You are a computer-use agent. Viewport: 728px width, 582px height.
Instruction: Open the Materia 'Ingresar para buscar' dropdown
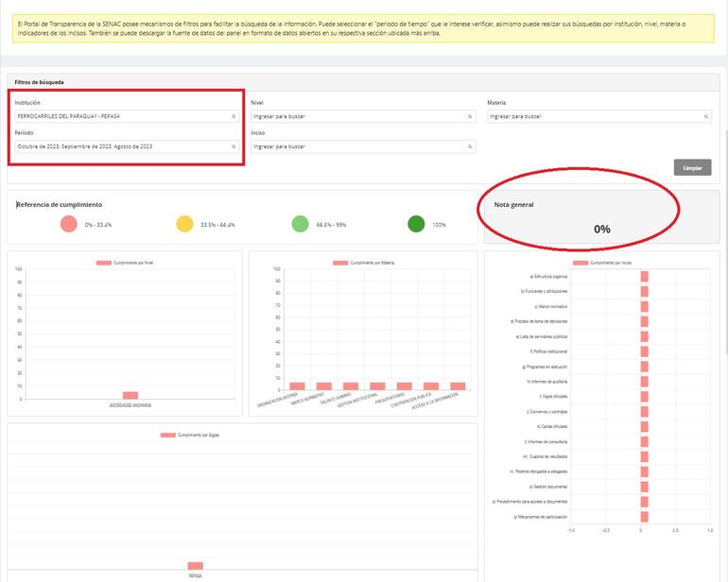tap(594, 116)
